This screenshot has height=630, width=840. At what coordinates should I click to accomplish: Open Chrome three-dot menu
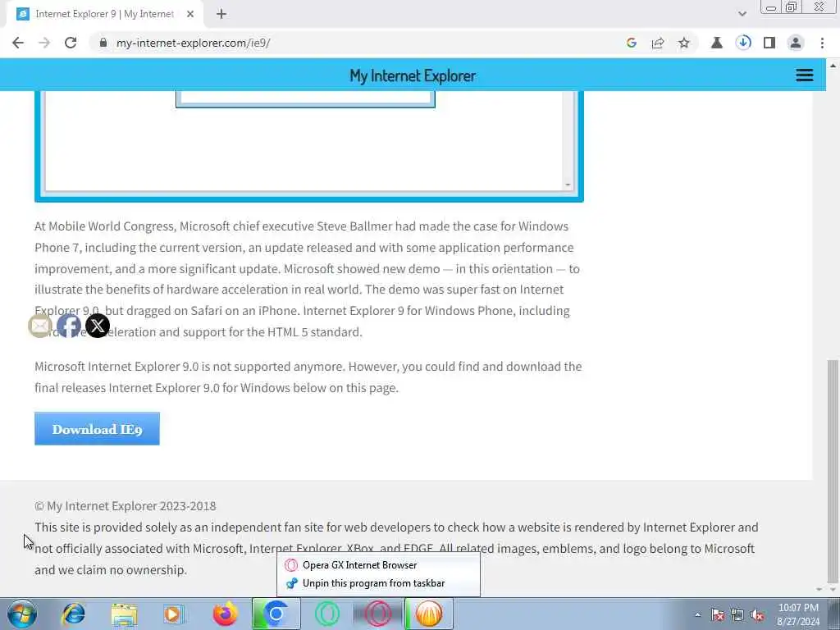click(x=822, y=43)
